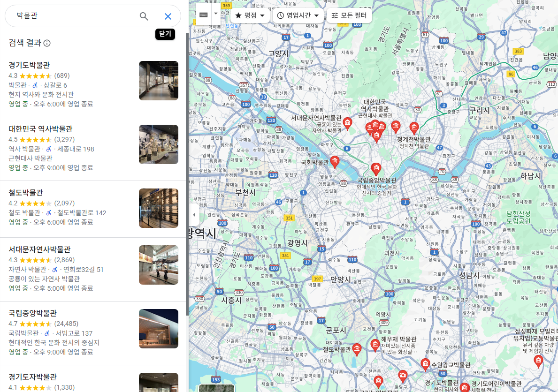This screenshot has width=558, height=392.
Task: Open the 서대문자연사박물관 result title
Action: coord(39,249)
